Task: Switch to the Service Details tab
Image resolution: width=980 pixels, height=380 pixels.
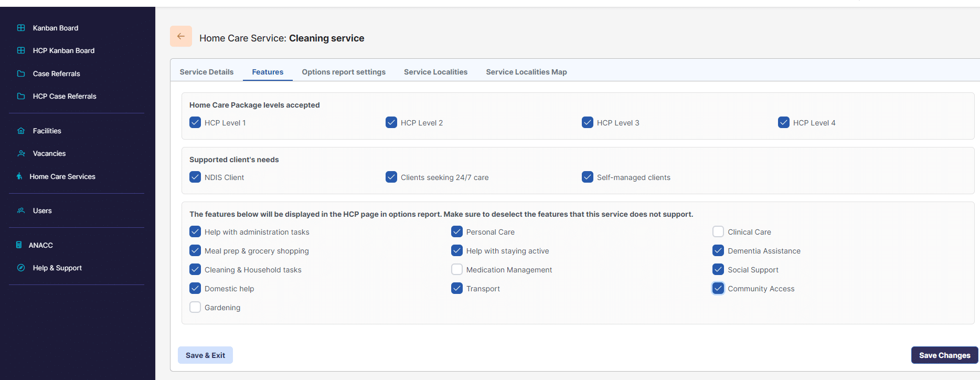Action: [x=206, y=72]
